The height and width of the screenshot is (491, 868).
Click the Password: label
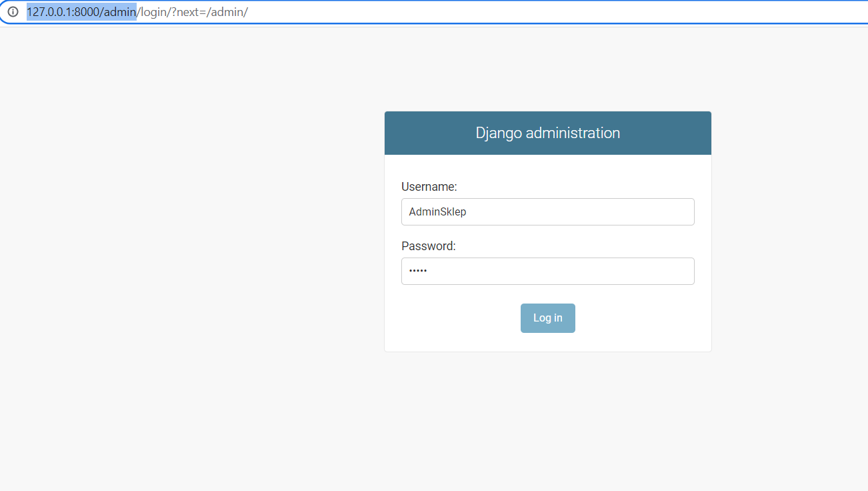[x=429, y=246]
